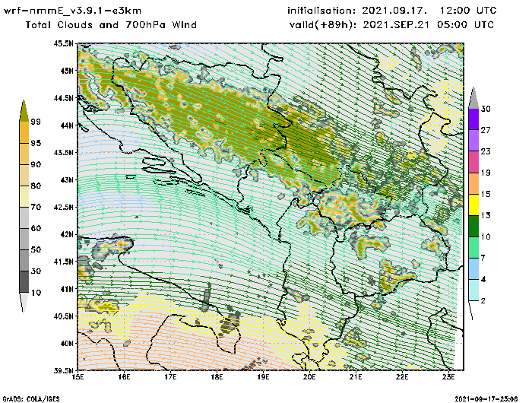Click the '42N' latitude axis label
532x403 pixels.
(x=67, y=234)
